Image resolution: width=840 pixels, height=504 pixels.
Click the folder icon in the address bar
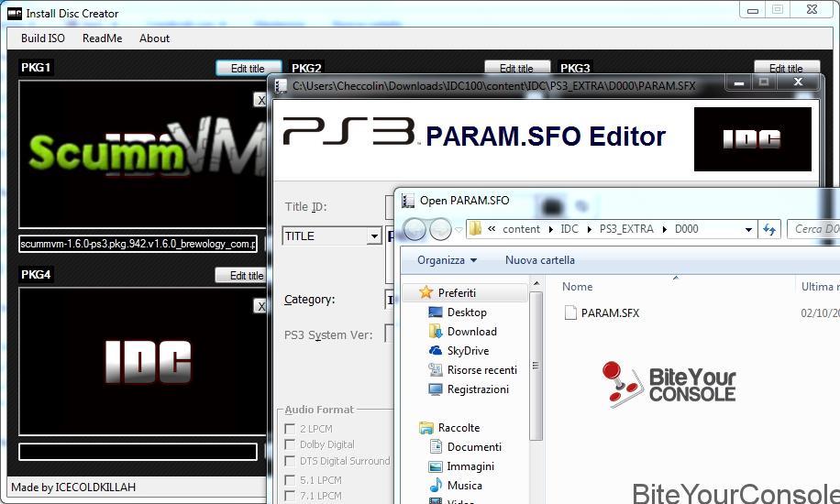pyautogui.click(x=475, y=229)
